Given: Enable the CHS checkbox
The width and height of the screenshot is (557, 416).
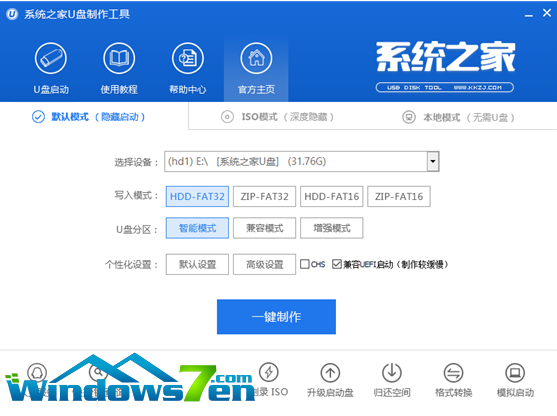Looking at the screenshot, I should 305,264.
